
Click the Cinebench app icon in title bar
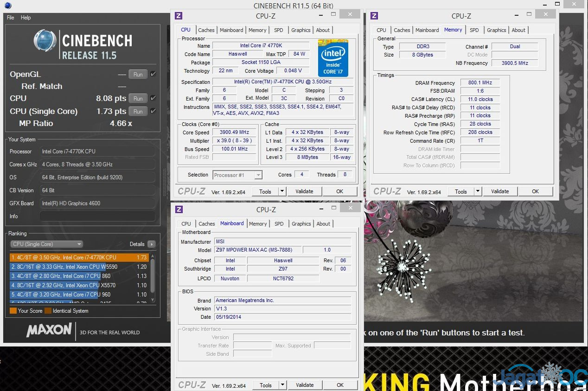click(7, 6)
